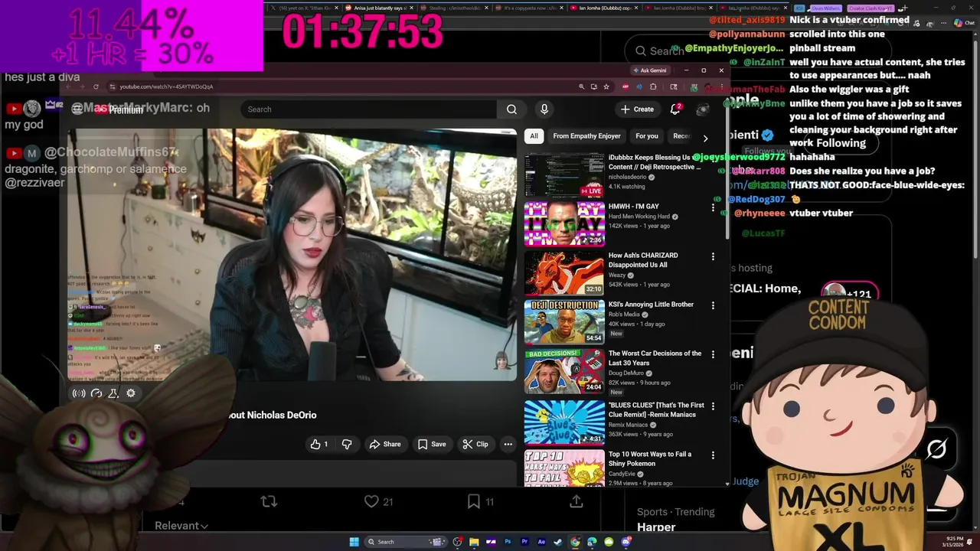Click the zoom magnifier icon in address bar
Viewport: 980px width, 551px height.
click(x=582, y=86)
